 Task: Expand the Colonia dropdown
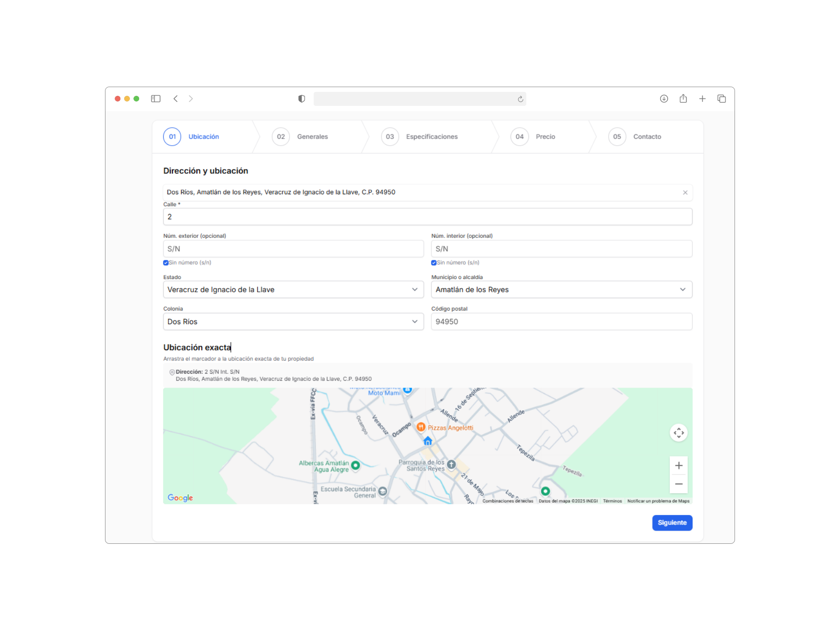[293, 322]
